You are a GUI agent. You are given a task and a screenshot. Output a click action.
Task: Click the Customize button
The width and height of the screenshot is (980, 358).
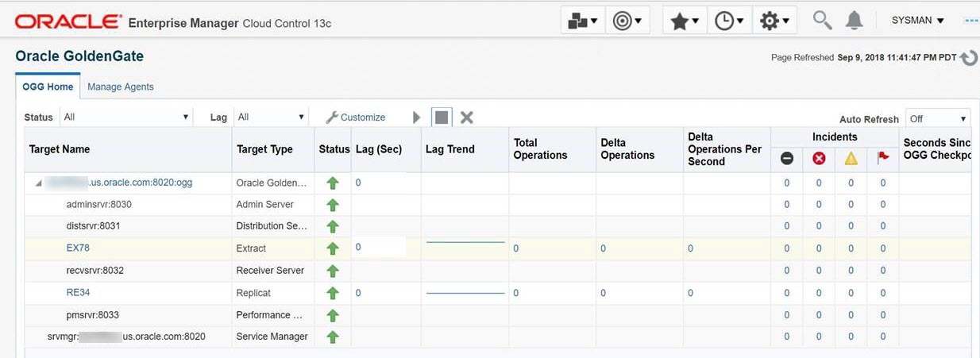[356, 117]
